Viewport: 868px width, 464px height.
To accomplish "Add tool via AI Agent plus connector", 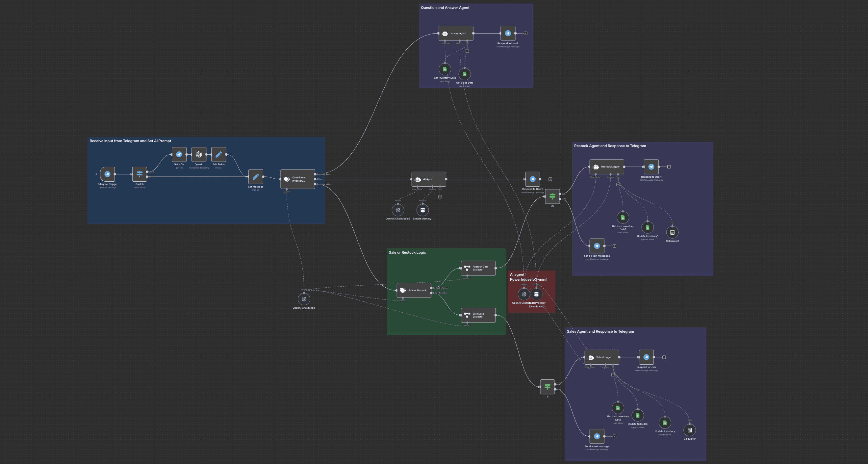I will 440,197.
